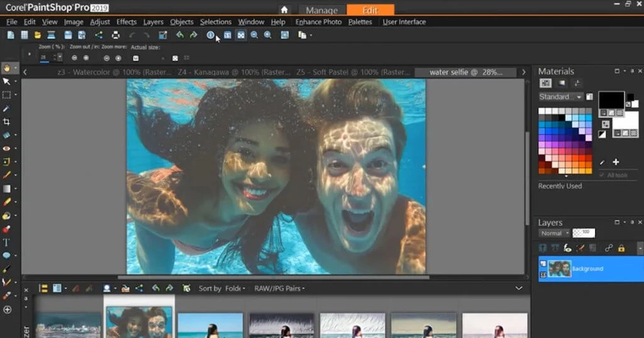Screen dimensions: 644x338
Task: Click the Share icon in top toolbar
Action: [x=99, y=35]
